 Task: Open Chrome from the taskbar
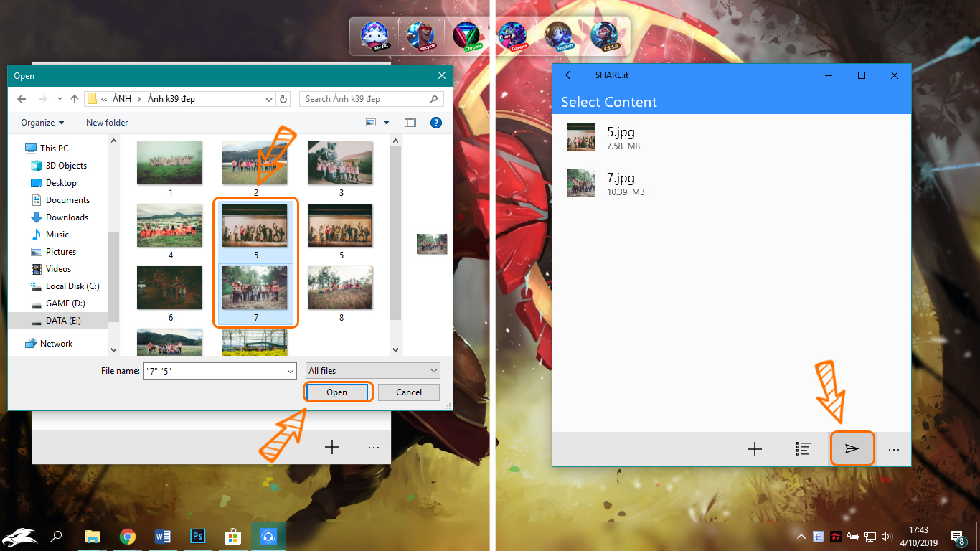coord(128,536)
